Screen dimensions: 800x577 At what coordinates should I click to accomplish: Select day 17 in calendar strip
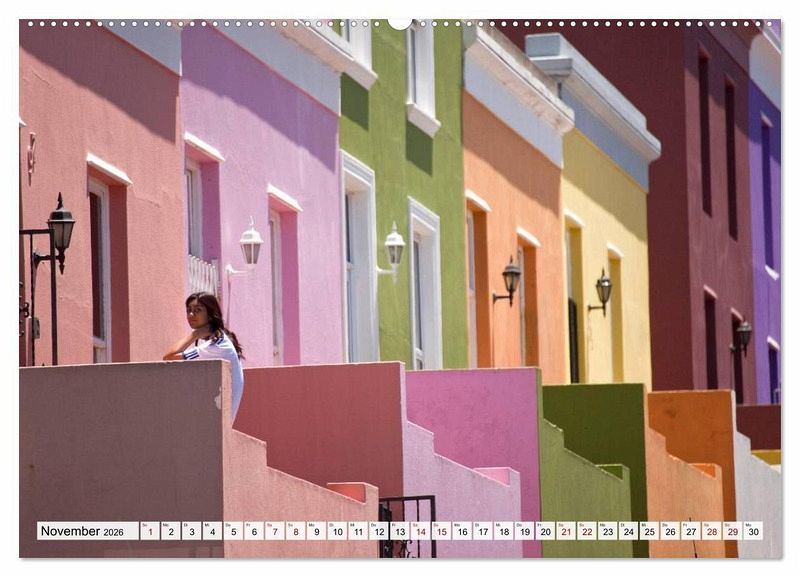point(483,531)
